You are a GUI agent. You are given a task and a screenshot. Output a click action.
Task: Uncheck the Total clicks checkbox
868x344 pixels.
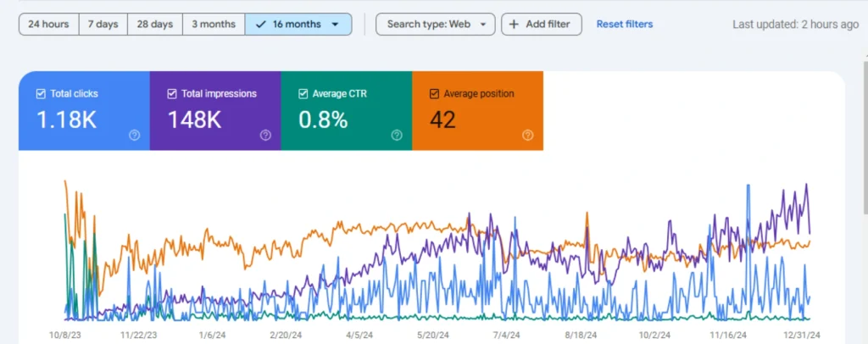(41, 94)
